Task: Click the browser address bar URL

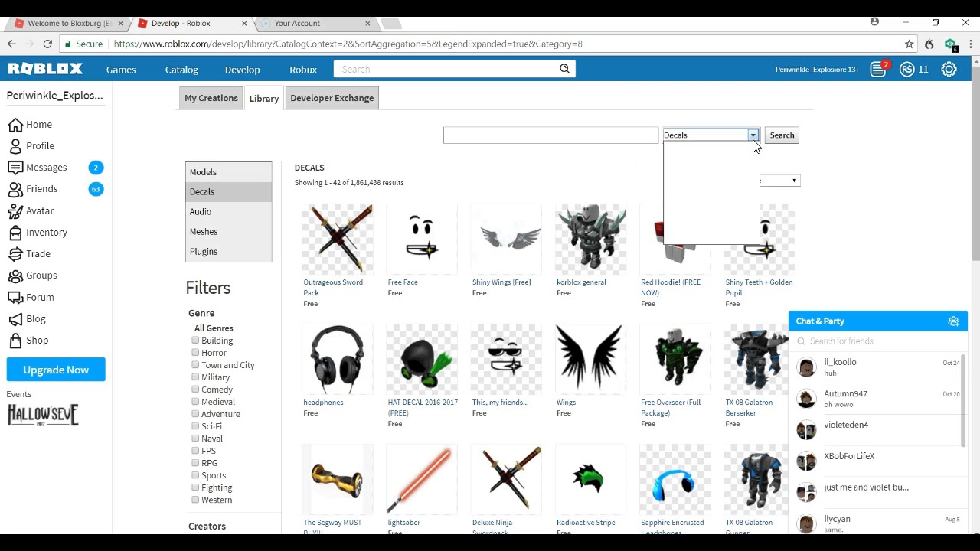Action: click(348, 44)
